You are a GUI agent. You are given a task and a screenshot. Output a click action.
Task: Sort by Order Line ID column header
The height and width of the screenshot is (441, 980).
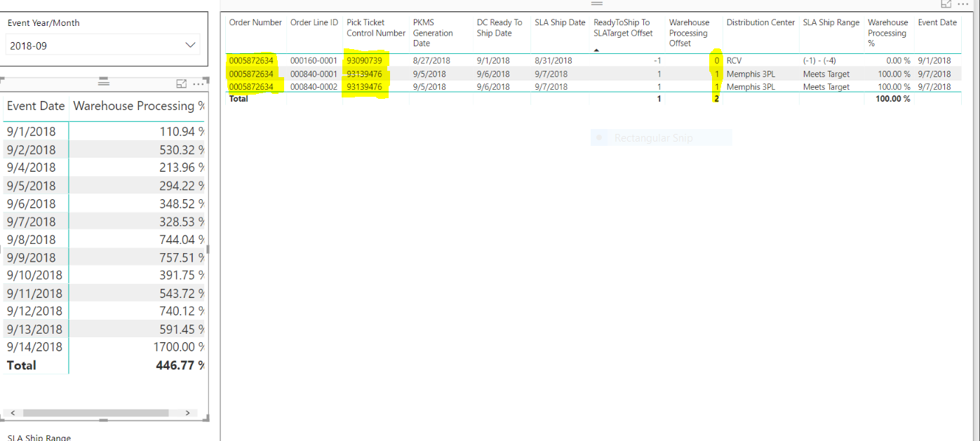(314, 22)
